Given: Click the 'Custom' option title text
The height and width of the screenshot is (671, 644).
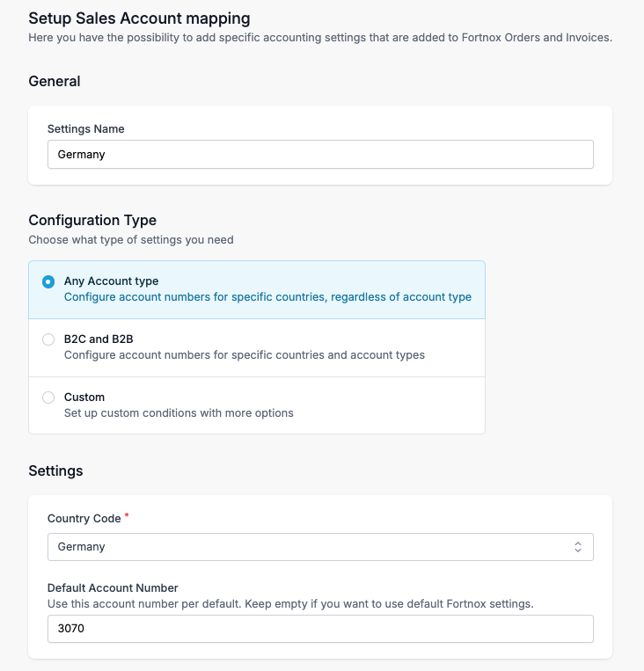Looking at the screenshot, I should 84,397.
